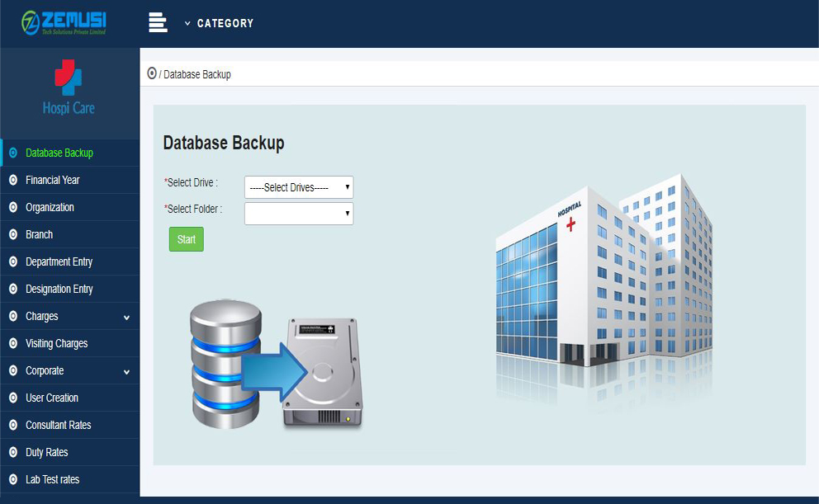Select Designation Entry menu item
Viewport: 819px width, 504px height.
[x=59, y=289]
